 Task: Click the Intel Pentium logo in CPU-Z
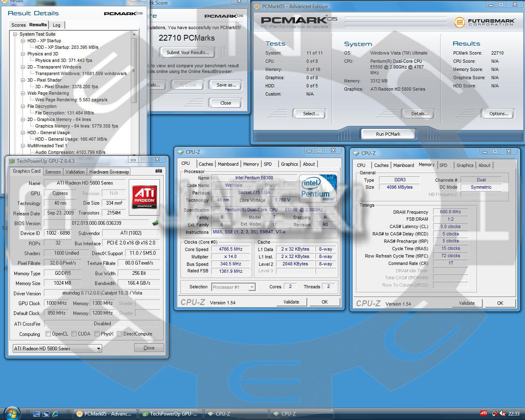click(x=318, y=188)
